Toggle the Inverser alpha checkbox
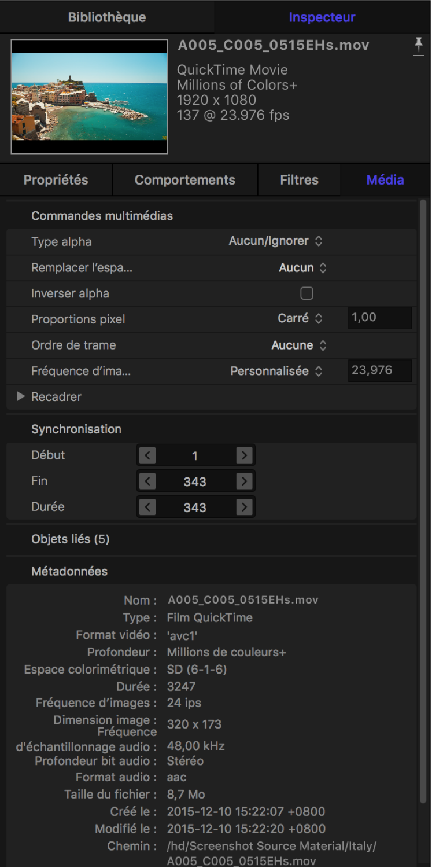 [307, 293]
